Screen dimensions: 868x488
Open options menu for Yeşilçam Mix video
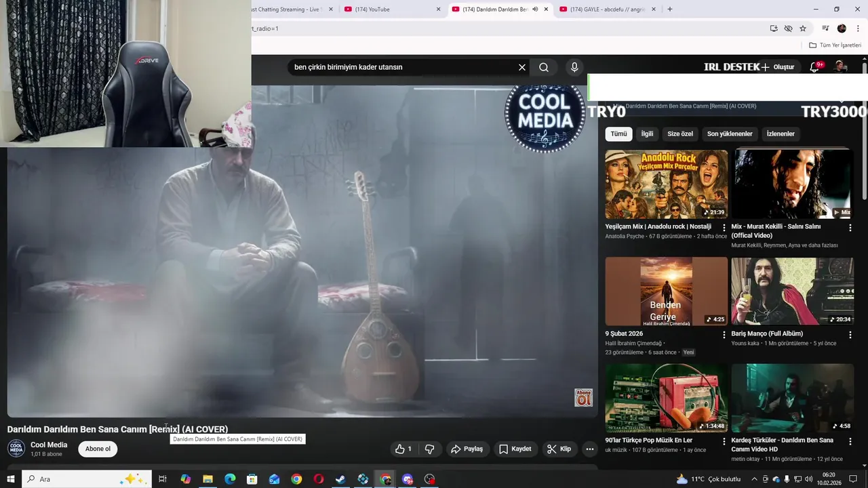(724, 228)
